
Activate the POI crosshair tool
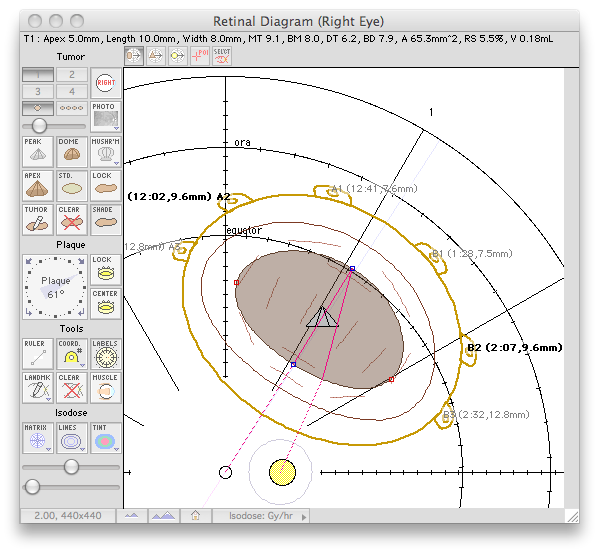(x=200, y=56)
